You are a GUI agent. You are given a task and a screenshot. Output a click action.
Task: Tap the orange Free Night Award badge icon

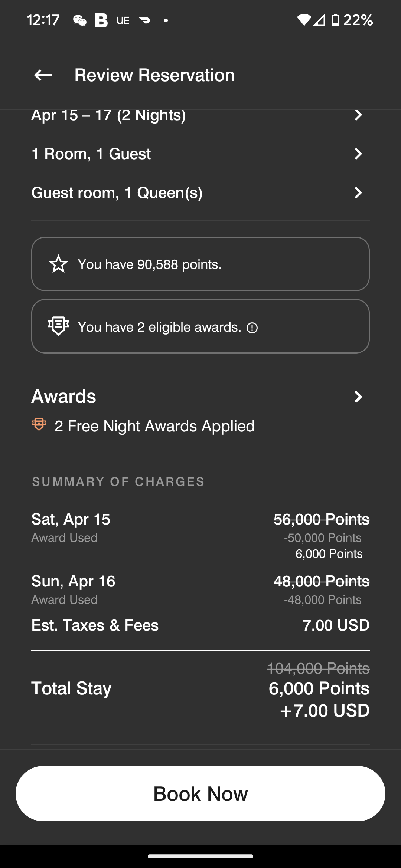pos(39,424)
